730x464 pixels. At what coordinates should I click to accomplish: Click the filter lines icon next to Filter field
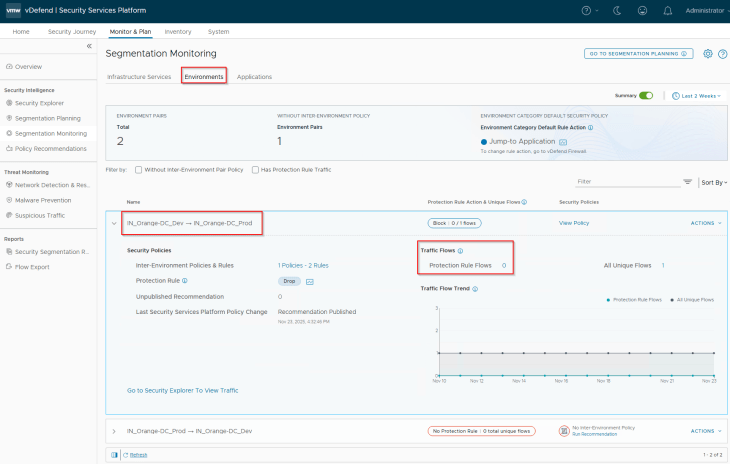click(x=687, y=182)
